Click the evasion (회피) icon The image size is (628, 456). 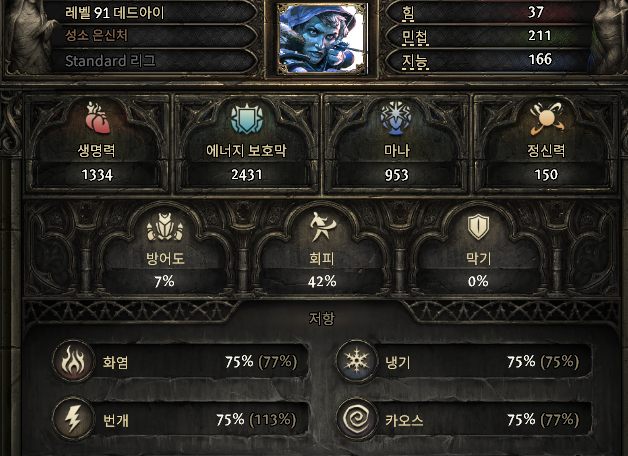click(x=323, y=227)
